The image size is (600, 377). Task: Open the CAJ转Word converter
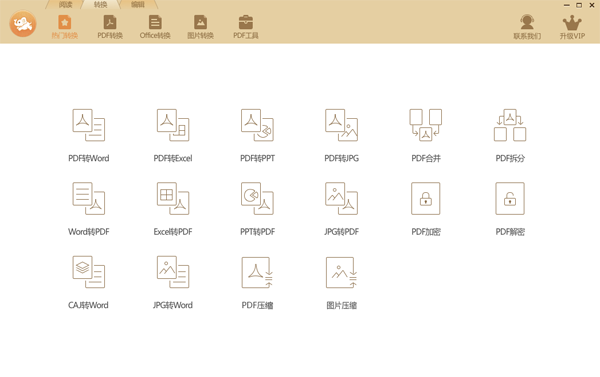(89, 272)
